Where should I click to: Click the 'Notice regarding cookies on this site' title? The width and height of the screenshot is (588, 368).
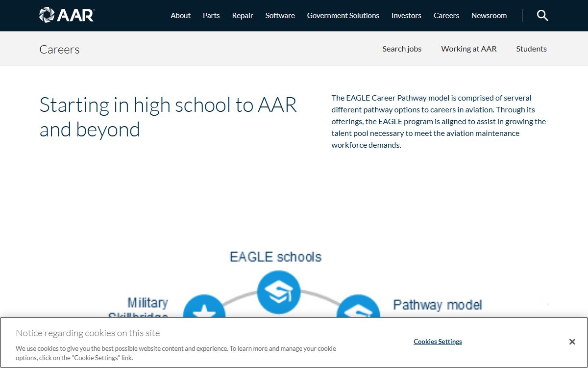(88, 333)
